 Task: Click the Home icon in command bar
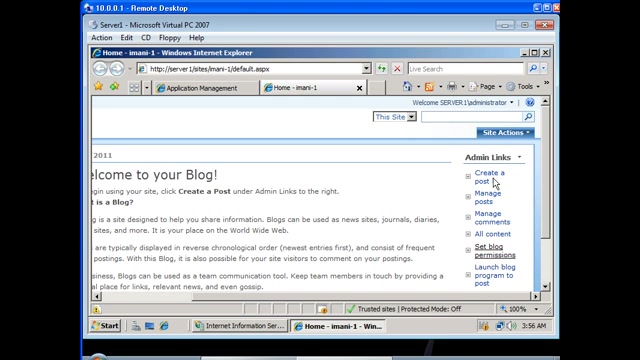[407, 87]
